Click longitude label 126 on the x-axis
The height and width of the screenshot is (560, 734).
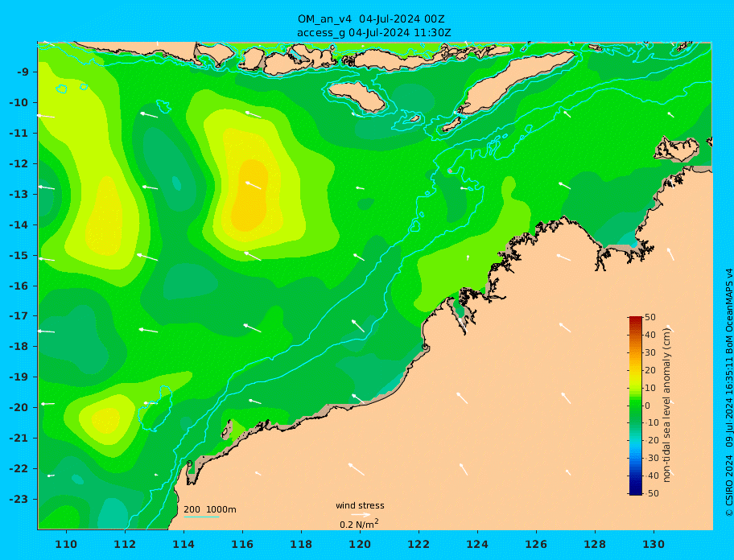point(536,544)
